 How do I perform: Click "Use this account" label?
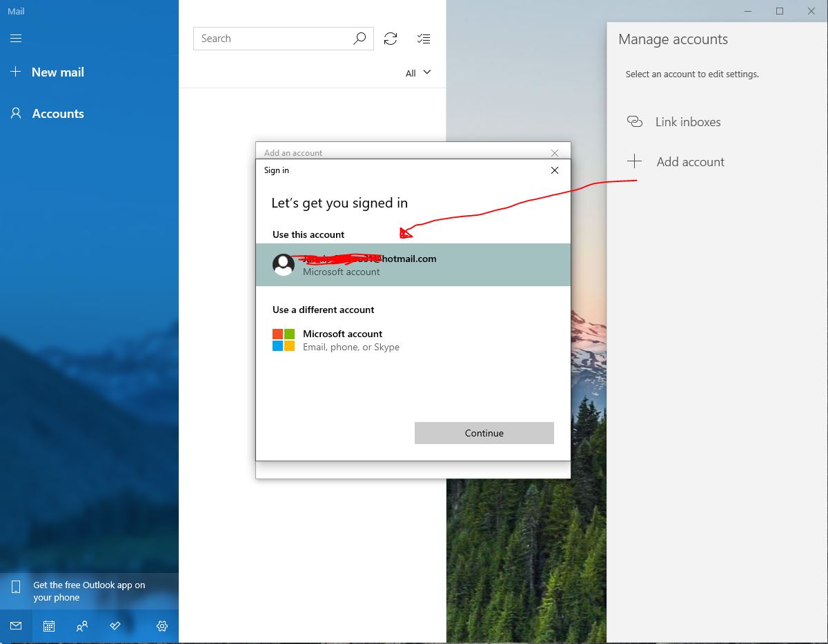click(x=308, y=234)
